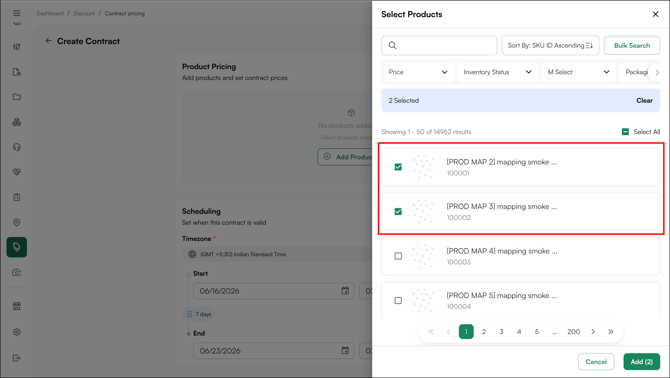
Task: Open the Indian Standard Time timezone dropdown
Action: pyautogui.click(x=278, y=254)
